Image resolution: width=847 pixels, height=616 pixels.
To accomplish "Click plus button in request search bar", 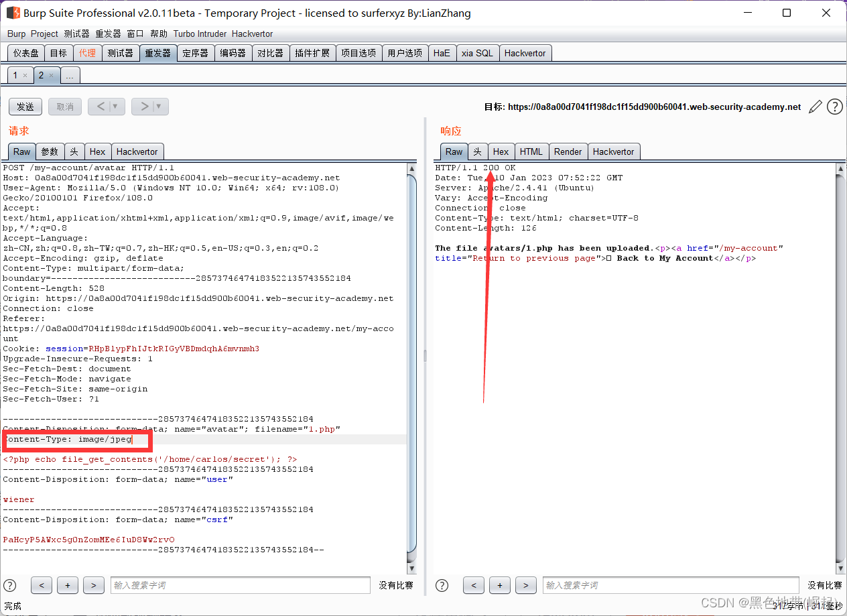I will point(68,585).
